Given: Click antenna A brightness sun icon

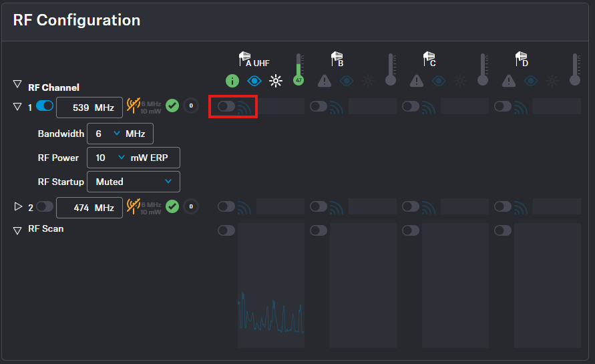Looking at the screenshot, I should pos(276,81).
